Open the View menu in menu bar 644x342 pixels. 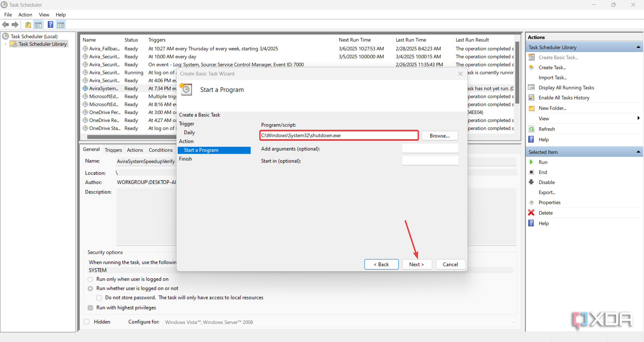pos(44,15)
